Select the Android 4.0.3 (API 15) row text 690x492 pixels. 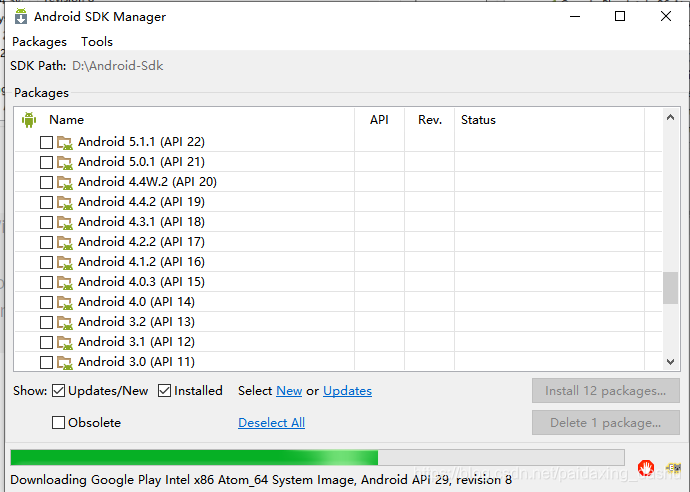pyautogui.click(x=141, y=282)
